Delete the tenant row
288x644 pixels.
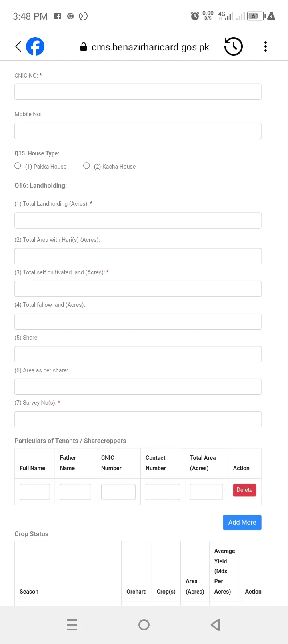[244, 490]
